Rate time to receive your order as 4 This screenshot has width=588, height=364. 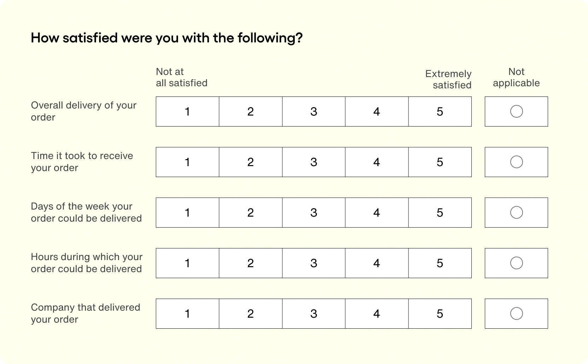pyautogui.click(x=377, y=162)
